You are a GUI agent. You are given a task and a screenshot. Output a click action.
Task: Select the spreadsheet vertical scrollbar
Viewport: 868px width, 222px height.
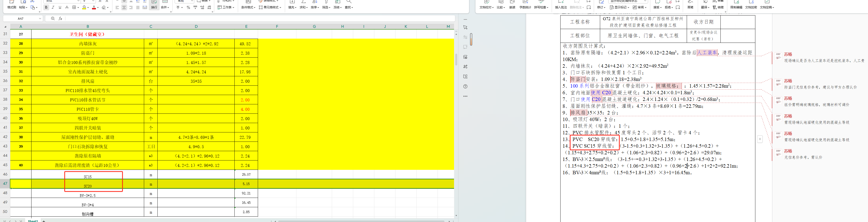456,59
